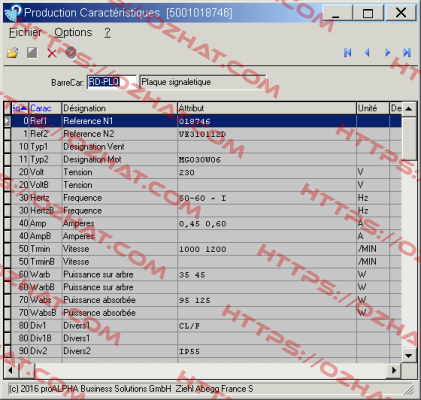Screen dimensions: 421x400
Task: Click the WarbB carac cell
Action: tap(45, 287)
